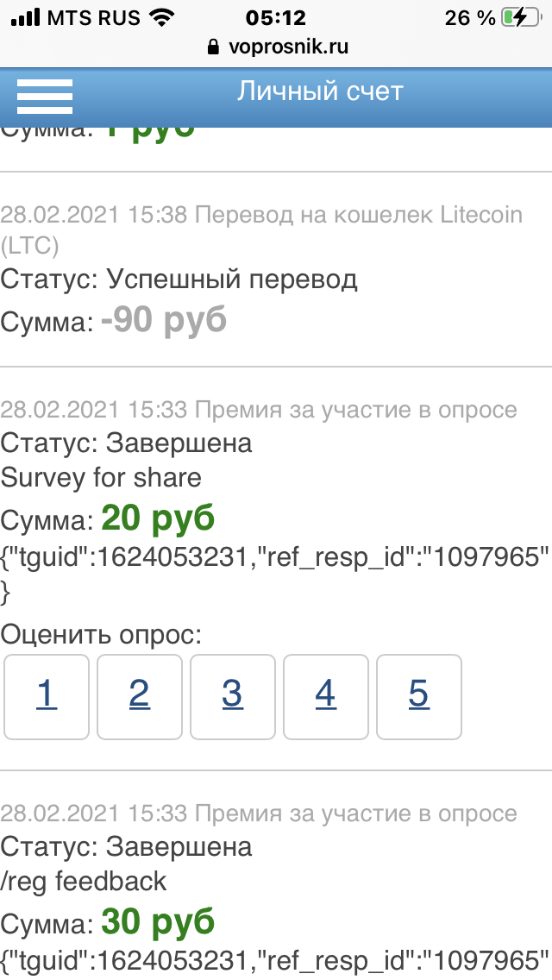Tap the "Survey for share" entry text
Screen dimensions: 552x980
(101, 478)
